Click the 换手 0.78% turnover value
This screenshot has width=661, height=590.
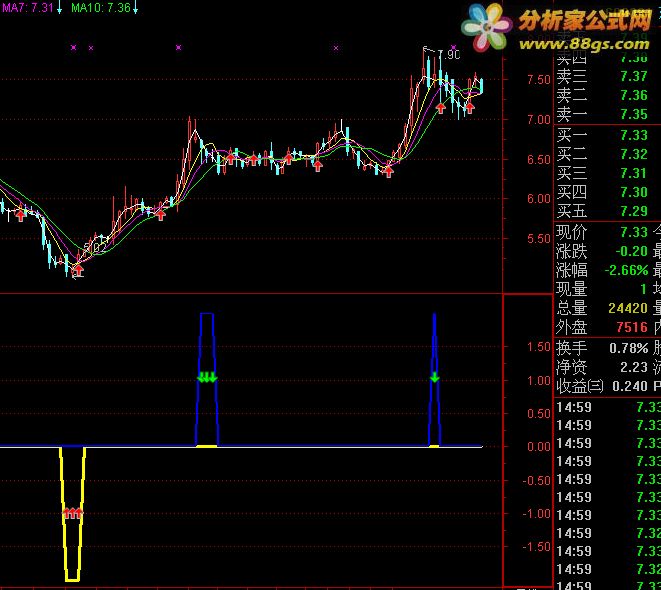629,348
